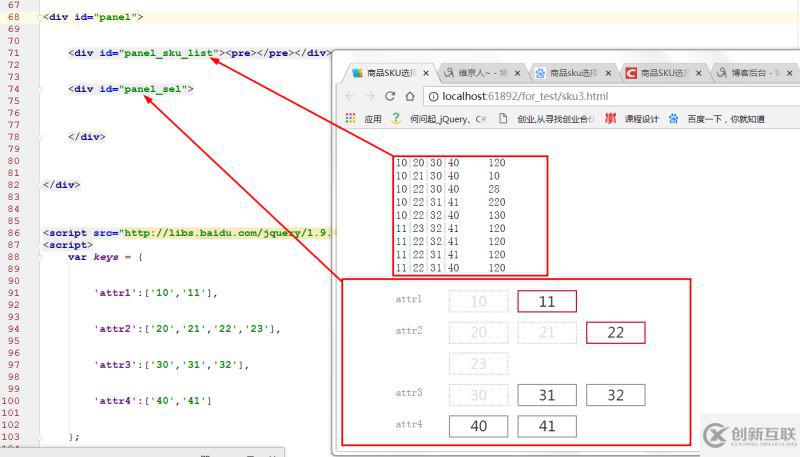Click line number 68 in editor gutter
800x457 pixels.
pos(14,17)
